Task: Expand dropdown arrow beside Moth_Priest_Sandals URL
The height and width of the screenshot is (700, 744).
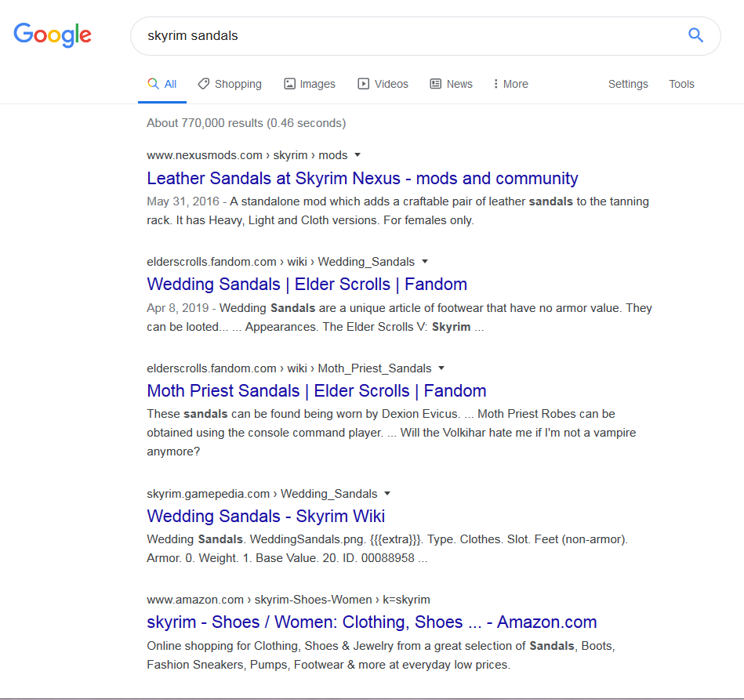Action: [441, 368]
